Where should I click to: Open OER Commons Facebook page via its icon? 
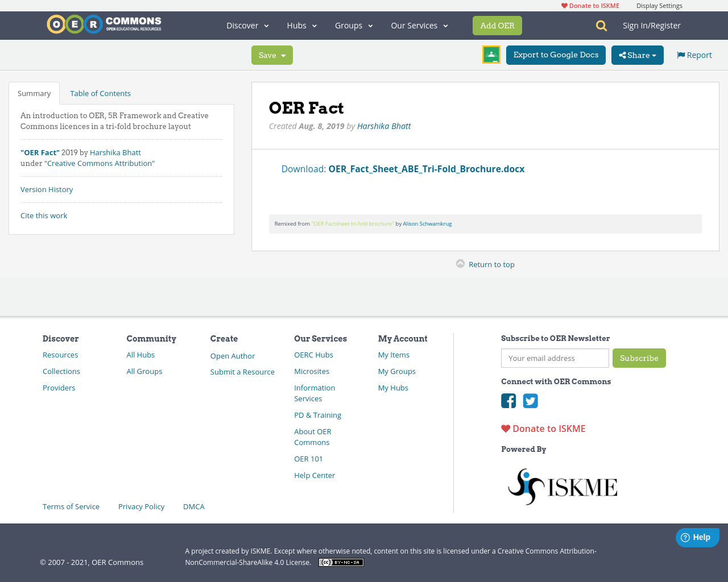[508, 401]
